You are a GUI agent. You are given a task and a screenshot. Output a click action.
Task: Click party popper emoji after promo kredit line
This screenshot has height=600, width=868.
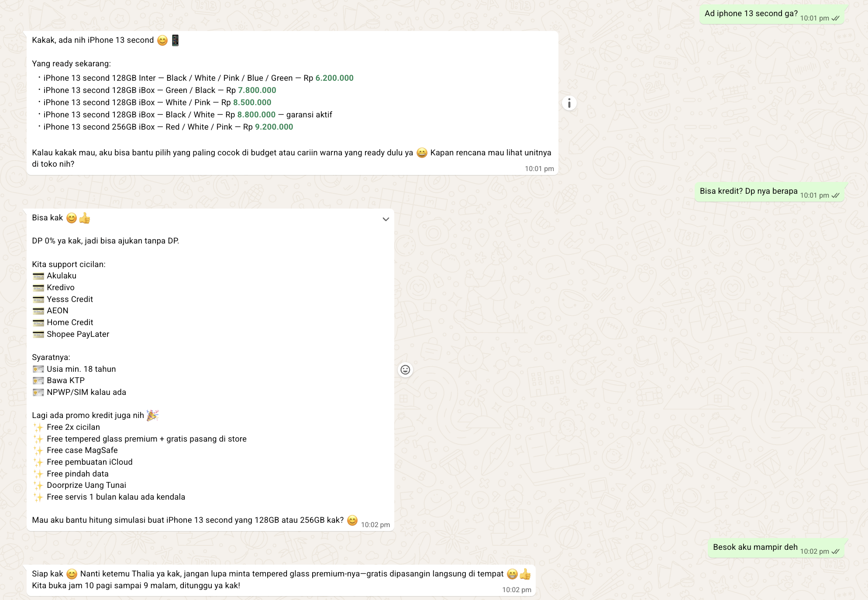(152, 415)
